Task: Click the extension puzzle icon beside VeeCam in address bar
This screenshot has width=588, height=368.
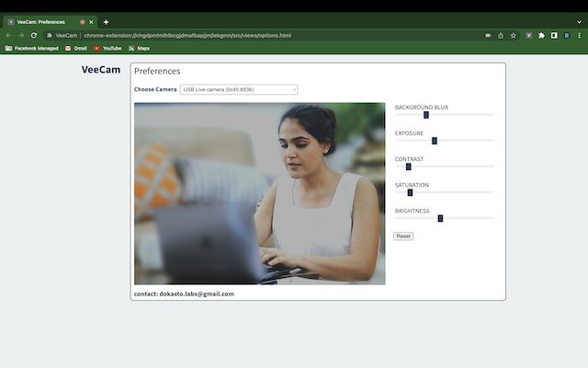Action: click(50, 35)
